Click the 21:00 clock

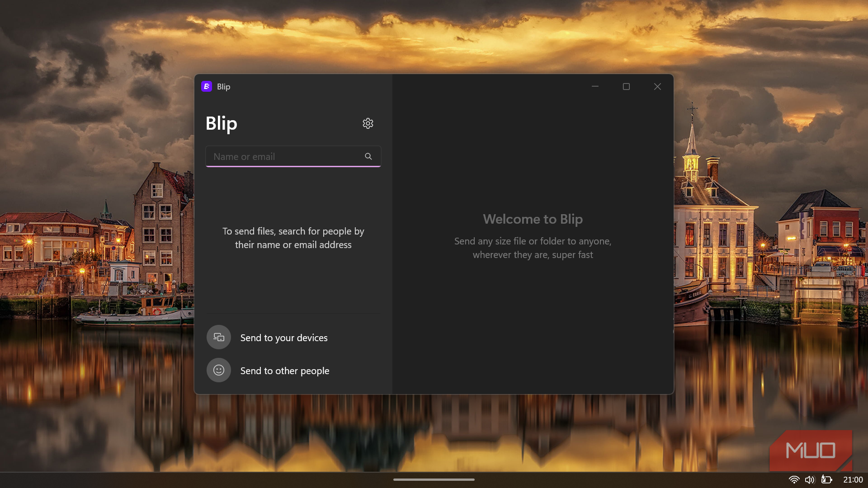(853, 480)
